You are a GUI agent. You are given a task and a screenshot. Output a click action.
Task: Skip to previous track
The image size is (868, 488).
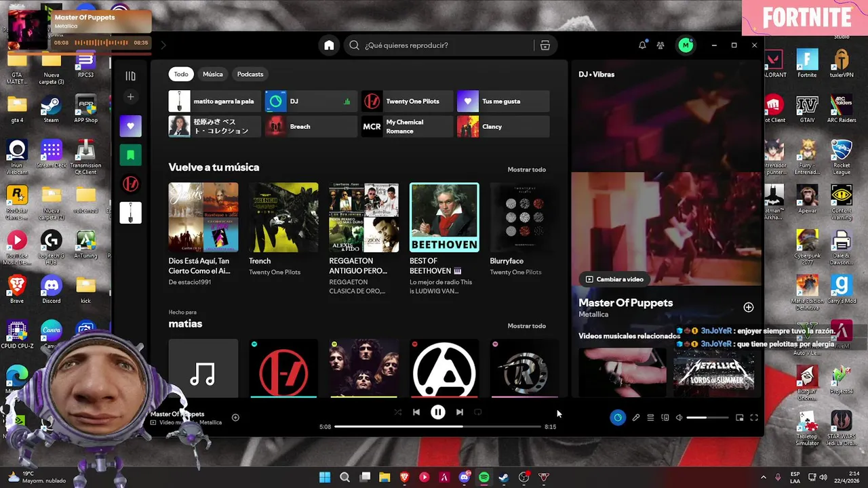point(416,412)
